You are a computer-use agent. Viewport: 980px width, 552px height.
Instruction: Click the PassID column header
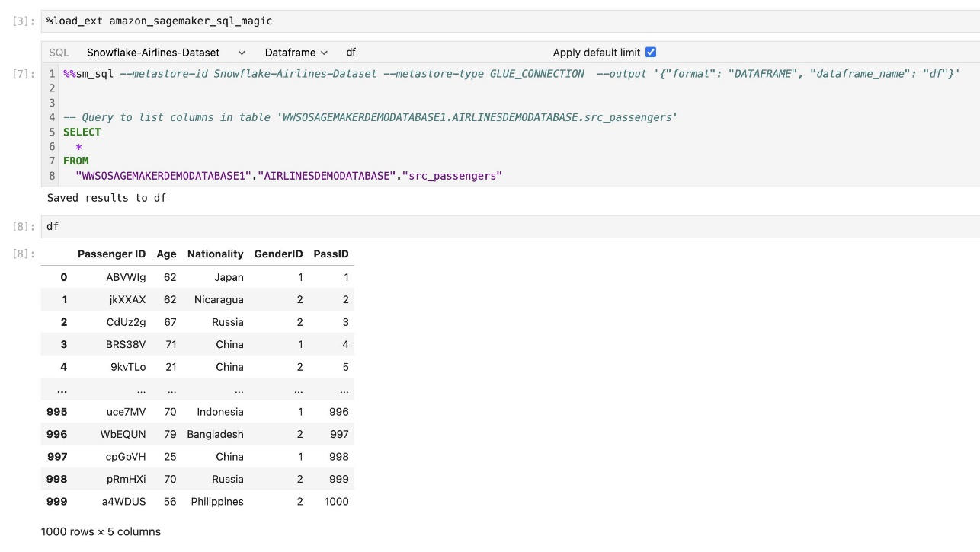(x=331, y=254)
